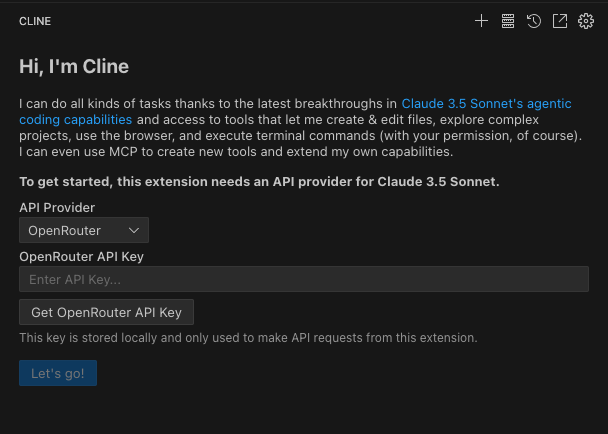608x434 pixels.
Task: Click the Let's go! button
Action: pos(58,374)
